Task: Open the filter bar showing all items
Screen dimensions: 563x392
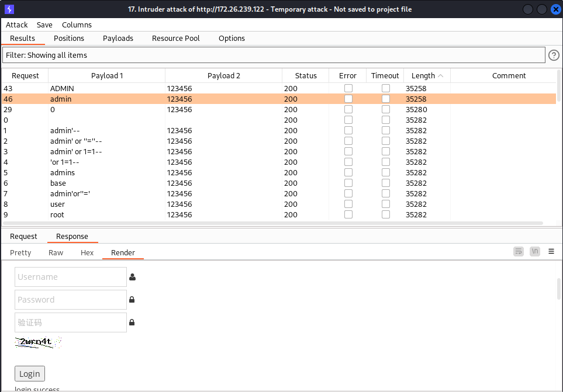Action: [x=274, y=55]
